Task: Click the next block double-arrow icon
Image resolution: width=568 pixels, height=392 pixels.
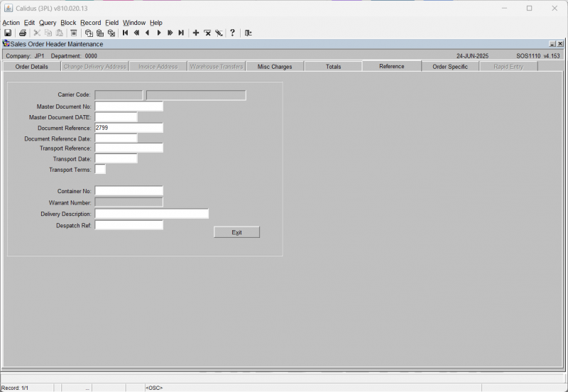Action: [x=170, y=33]
